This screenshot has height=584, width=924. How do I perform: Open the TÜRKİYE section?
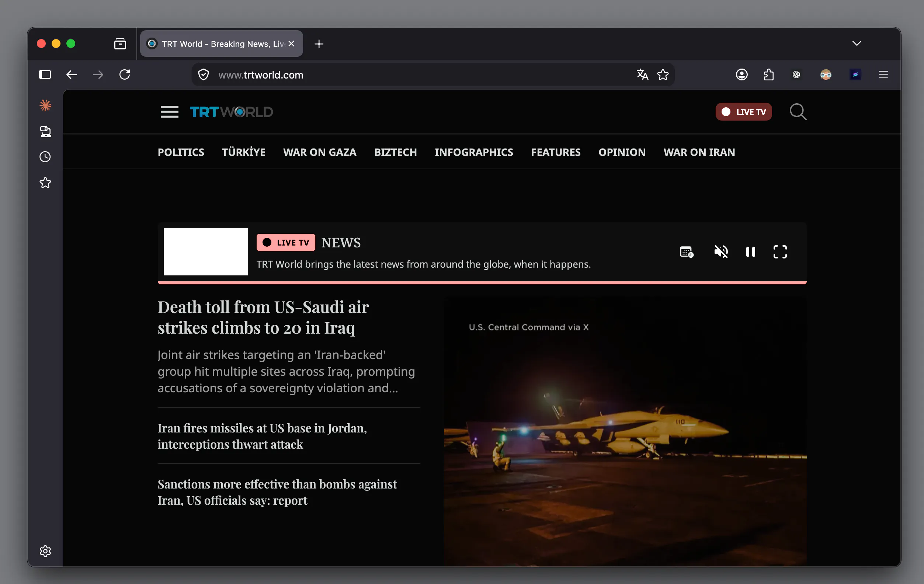(x=244, y=152)
